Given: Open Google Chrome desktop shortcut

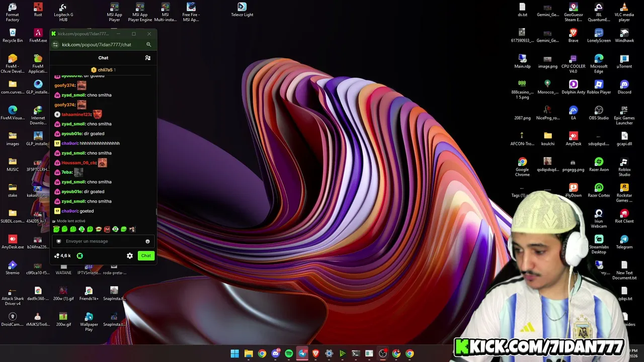Looking at the screenshot, I should click(522, 167).
